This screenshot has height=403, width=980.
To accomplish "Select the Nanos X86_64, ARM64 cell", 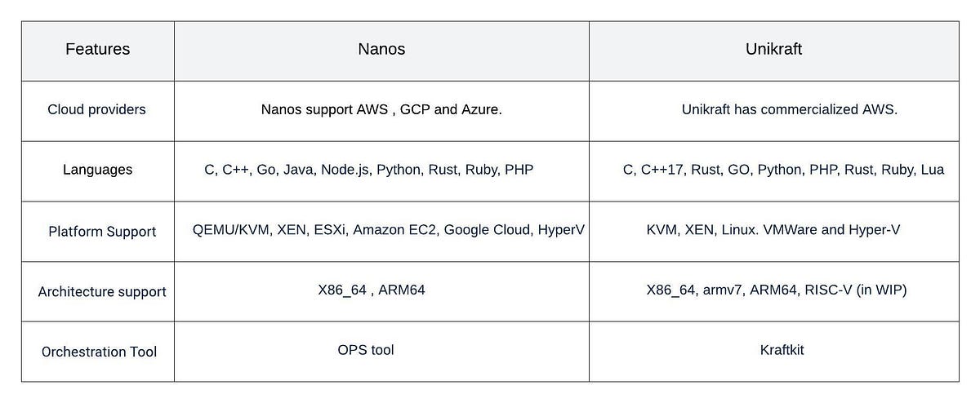I will [372, 290].
